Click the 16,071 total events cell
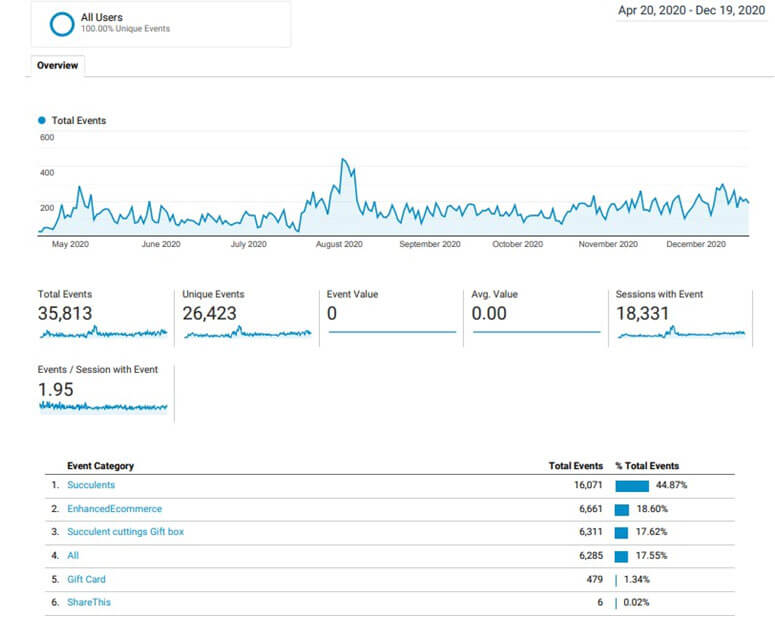This screenshot has height=640, width=775. pos(588,485)
